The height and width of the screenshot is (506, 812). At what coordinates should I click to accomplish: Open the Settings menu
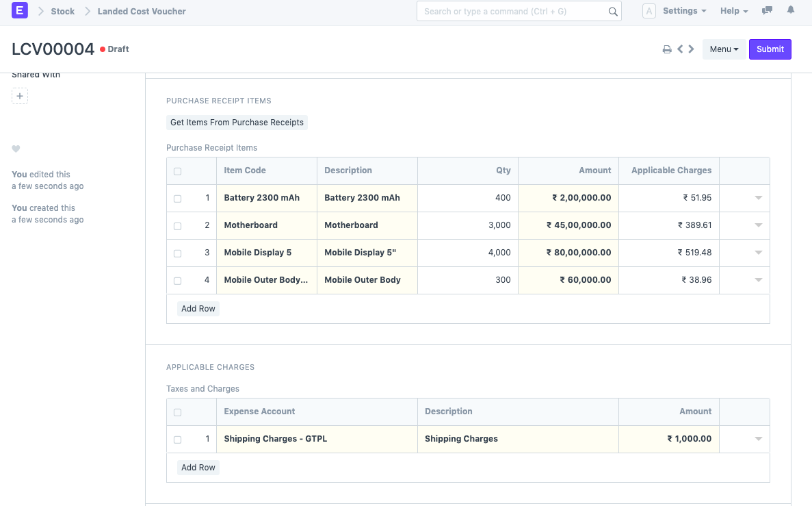(x=684, y=11)
